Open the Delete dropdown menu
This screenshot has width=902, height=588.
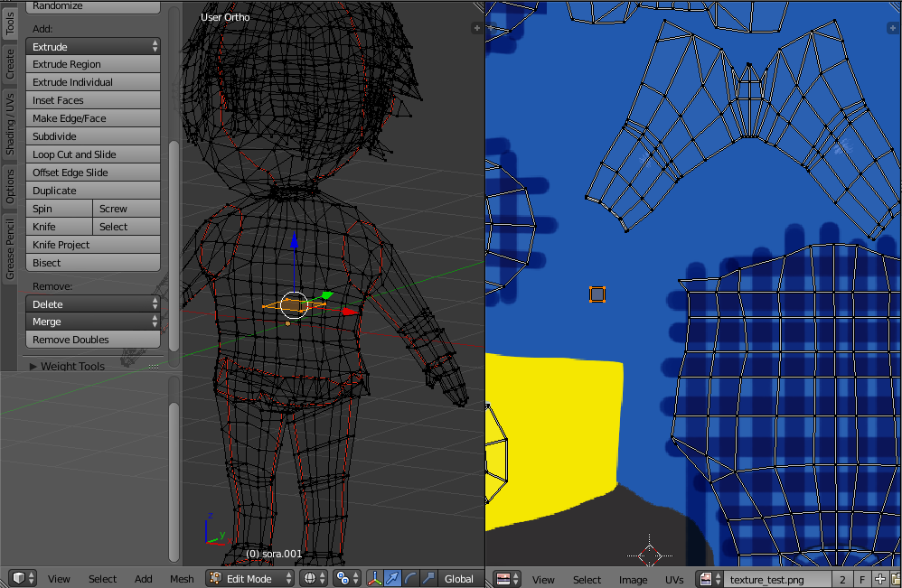[x=93, y=304]
